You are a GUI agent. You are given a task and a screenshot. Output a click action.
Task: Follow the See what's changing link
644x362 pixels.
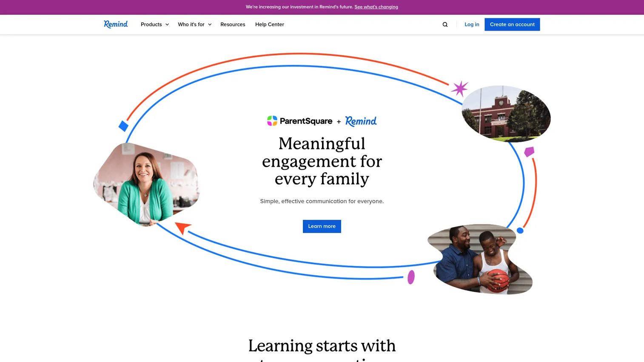(x=376, y=7)
